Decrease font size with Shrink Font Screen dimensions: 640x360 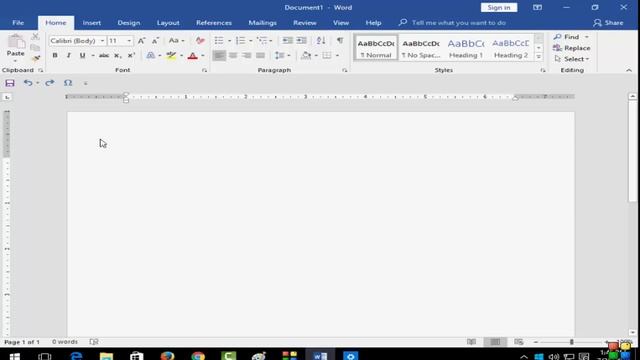[155, 41]
